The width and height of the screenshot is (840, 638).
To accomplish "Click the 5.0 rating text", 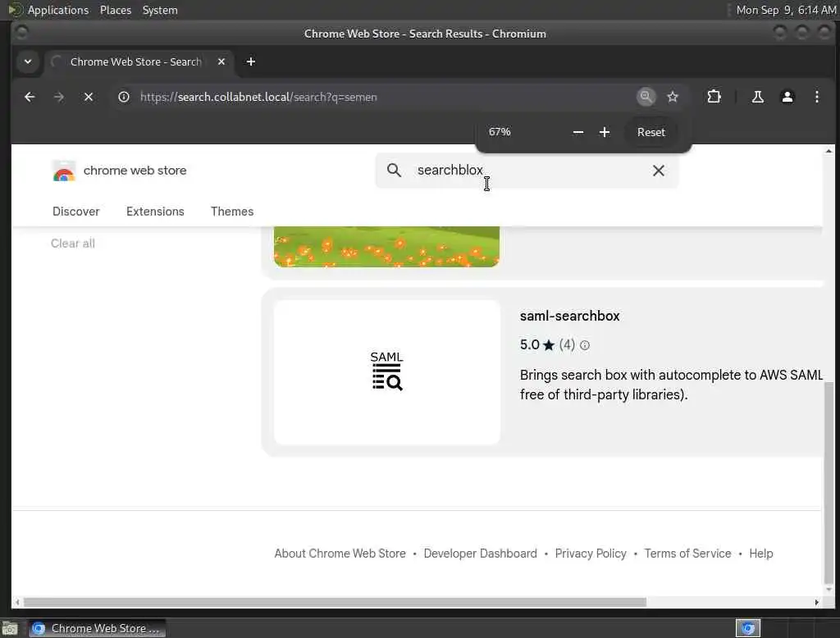I will [x=529, y=344].
